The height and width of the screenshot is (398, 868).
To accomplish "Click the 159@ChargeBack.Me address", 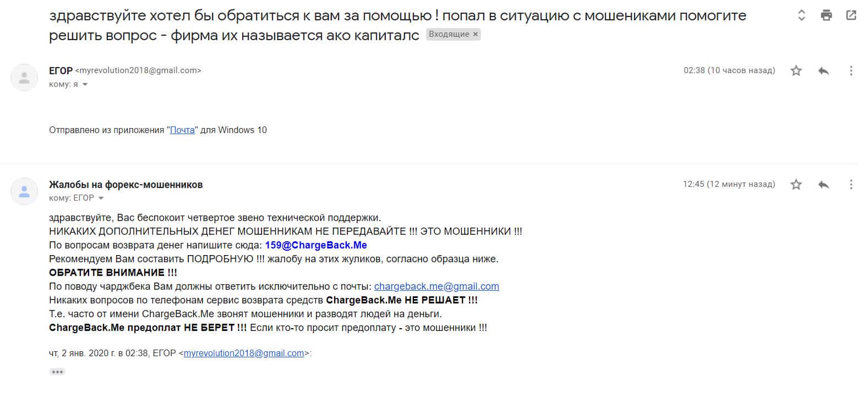I will click(316, 245).
